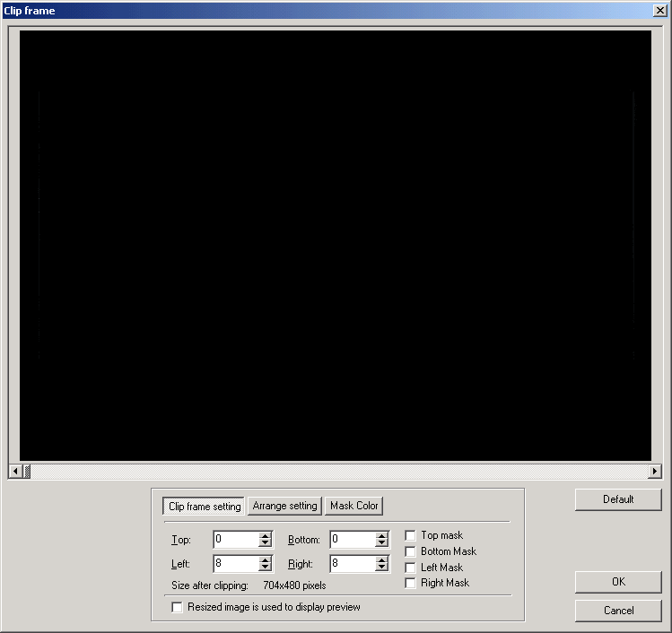Enable the Right Mask checkbox
This screenshot has height=633, width=672.
(x=410, y=583)
